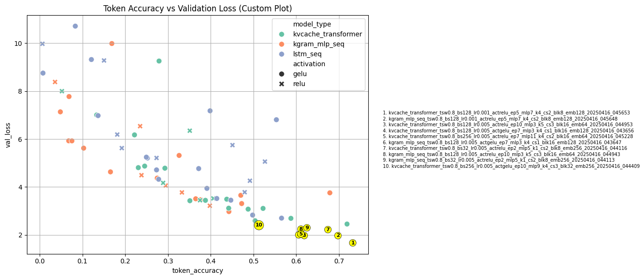The image size is (644, 279).
Task: Click the relu legend label
Action: point(299,84)
